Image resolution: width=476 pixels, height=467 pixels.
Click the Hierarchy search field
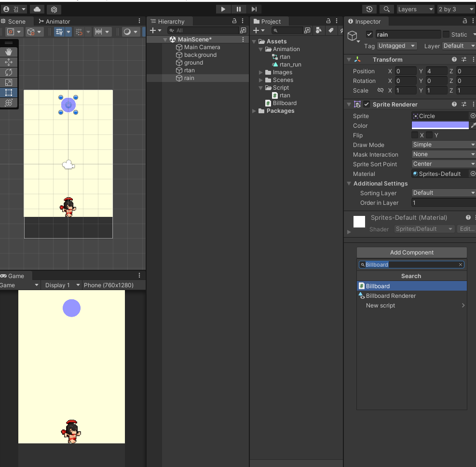(x=204, y=30)
